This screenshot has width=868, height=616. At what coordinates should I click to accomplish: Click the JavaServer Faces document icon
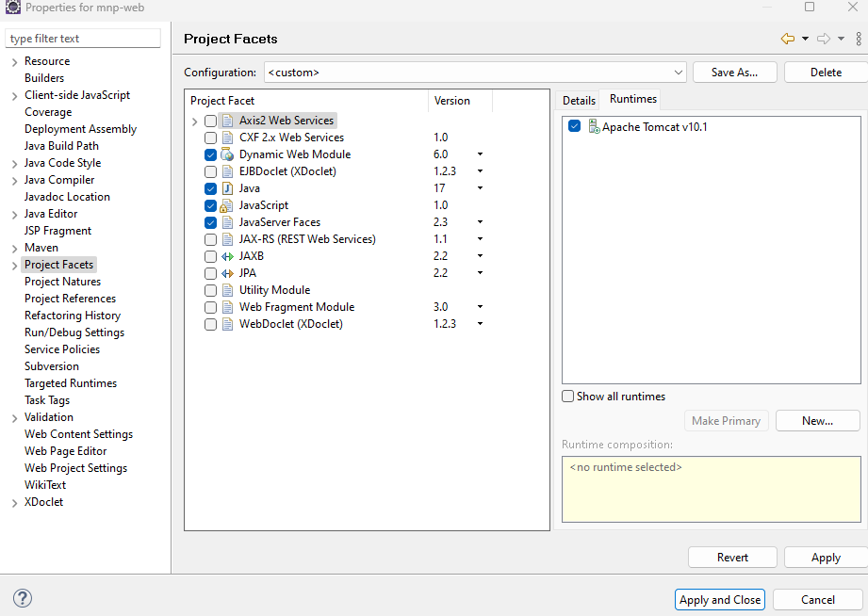pyautogui.click(x=227, y=222)
